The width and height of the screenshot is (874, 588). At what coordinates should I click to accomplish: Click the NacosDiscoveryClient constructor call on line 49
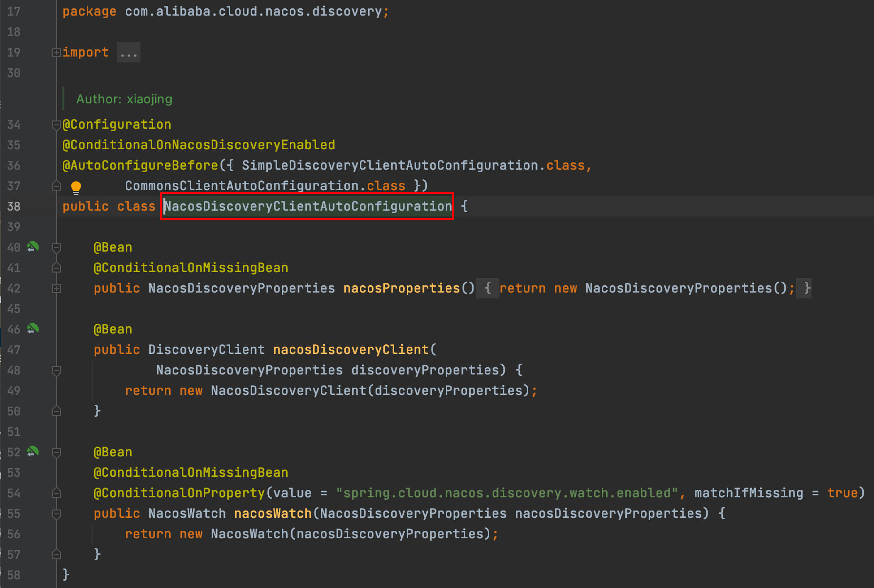(x=289, y=391)
